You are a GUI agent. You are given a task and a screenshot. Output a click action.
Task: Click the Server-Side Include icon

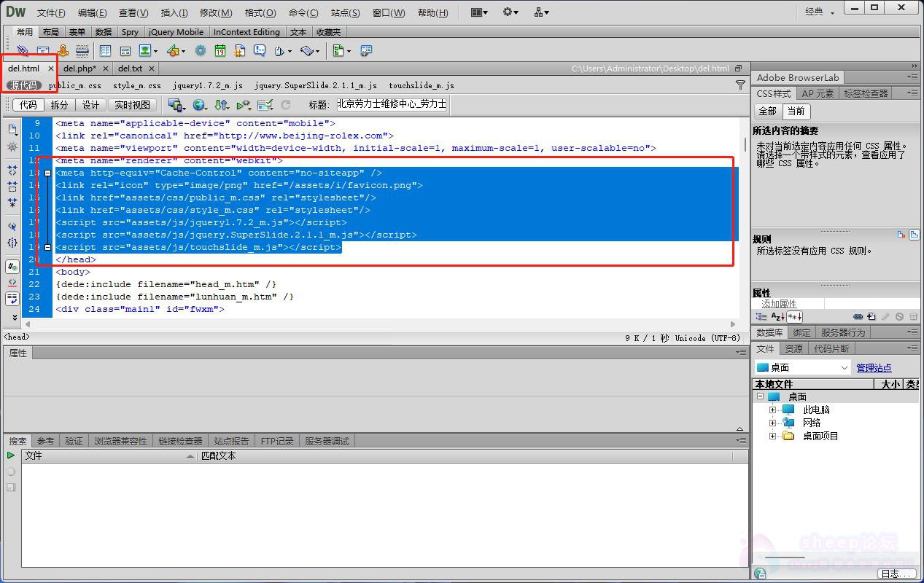[x=240, y=50]
